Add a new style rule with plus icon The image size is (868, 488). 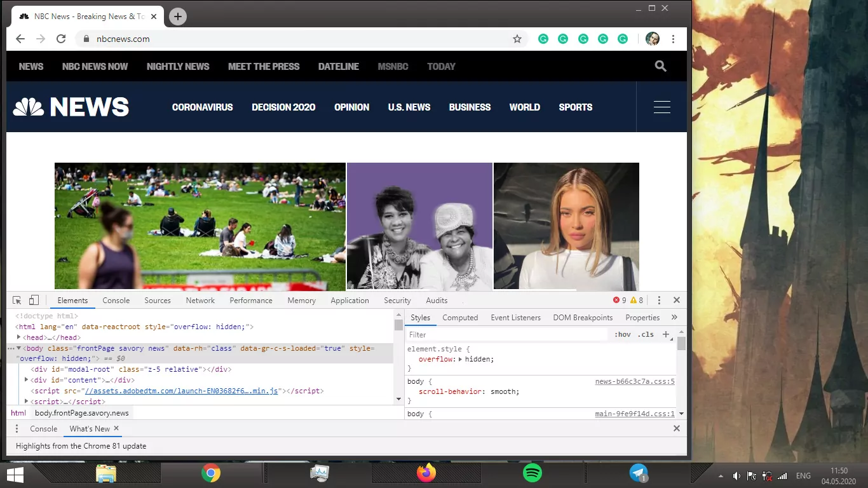point(666,334)
